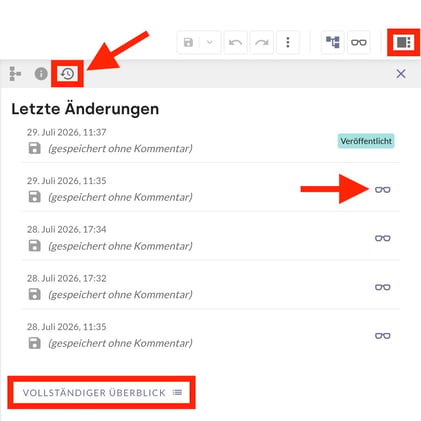Click the undo arrow button
The image size is (421, 421).
[236, 42]
